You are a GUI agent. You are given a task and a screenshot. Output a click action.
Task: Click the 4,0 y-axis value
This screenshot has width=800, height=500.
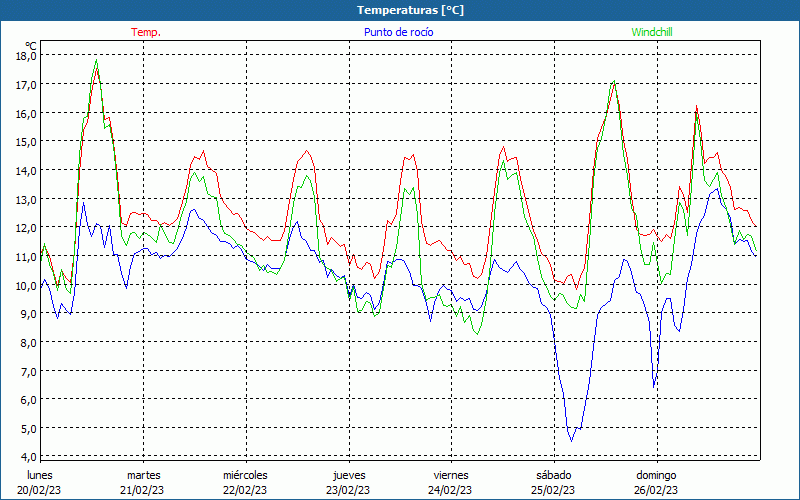click(28, 457)
